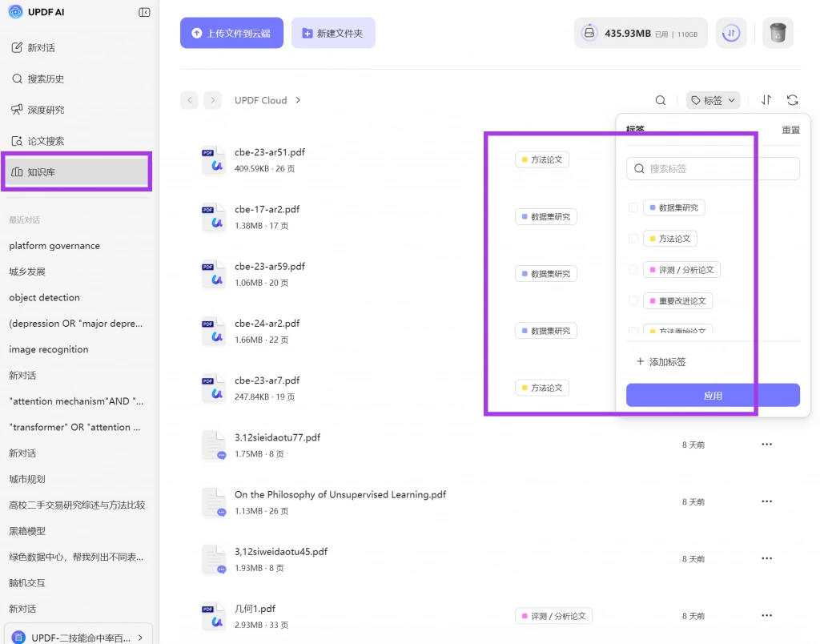Click the 数据集研究 tag on cbe-17-ar2.pdf

(x=546, y=216)
